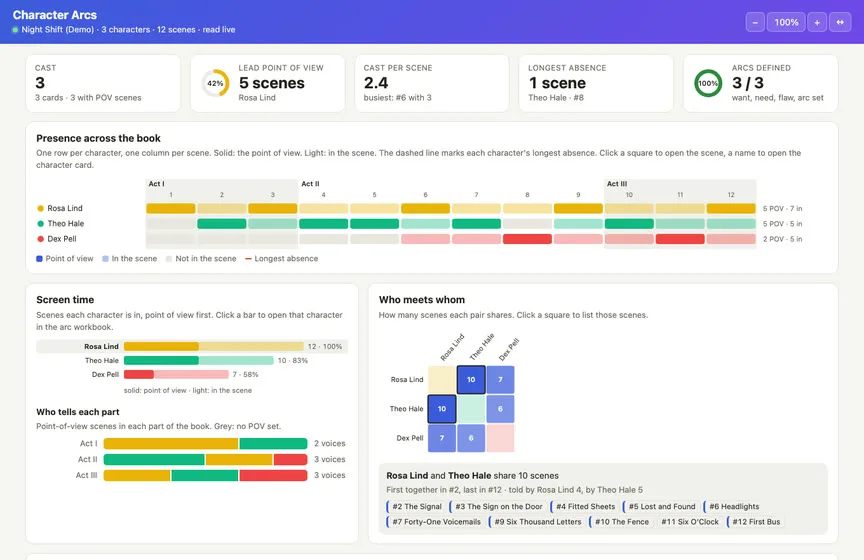The height and width of the screenshot is (560, 864).
Task: Open Theo Hale's scene 7 square
Action: click(x=476, y=224)
